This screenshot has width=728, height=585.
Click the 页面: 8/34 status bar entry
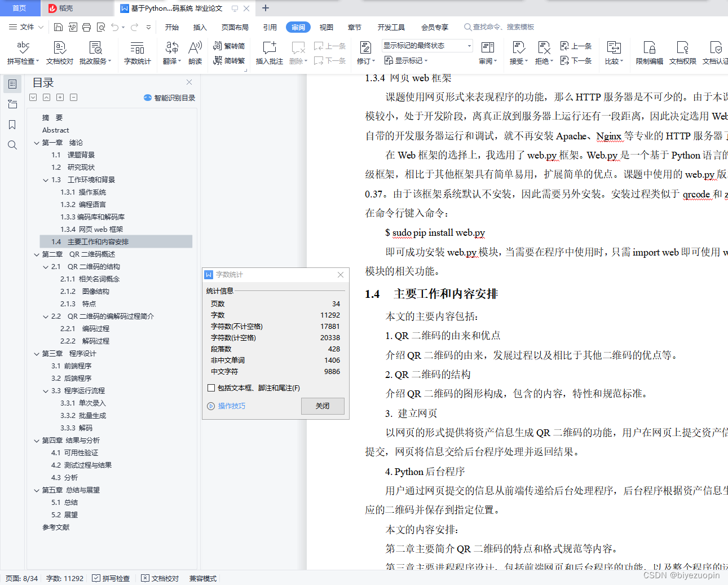coord(22,578)
